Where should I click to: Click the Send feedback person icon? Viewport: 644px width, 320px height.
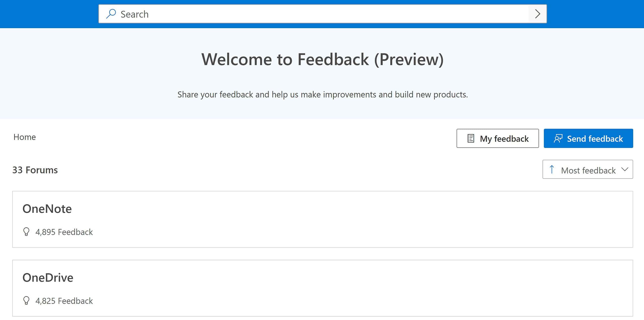pyautogui.click(x=558, y=138)
